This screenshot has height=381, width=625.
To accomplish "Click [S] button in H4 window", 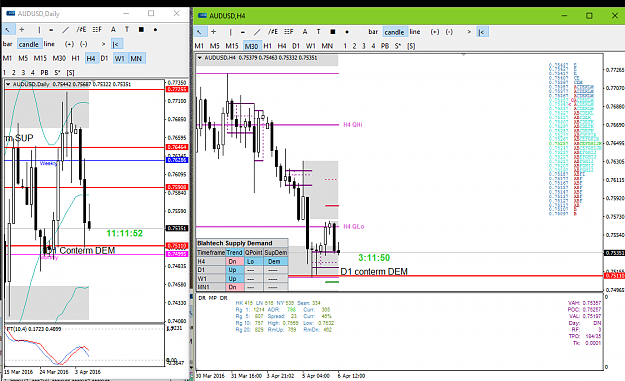I will pyautogui.click(x=411, y=46).
